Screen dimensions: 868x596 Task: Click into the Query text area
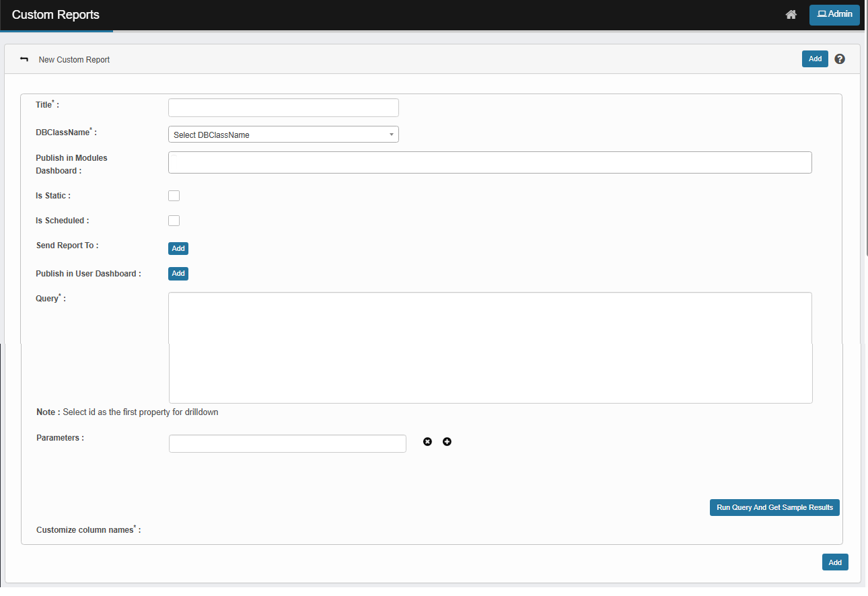coord(490,347)
